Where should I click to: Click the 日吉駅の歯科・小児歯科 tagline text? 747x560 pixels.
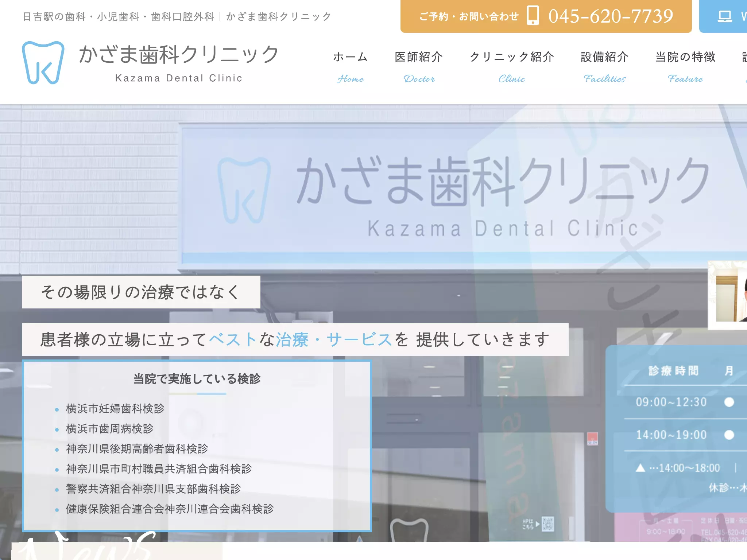coord(177,16)
